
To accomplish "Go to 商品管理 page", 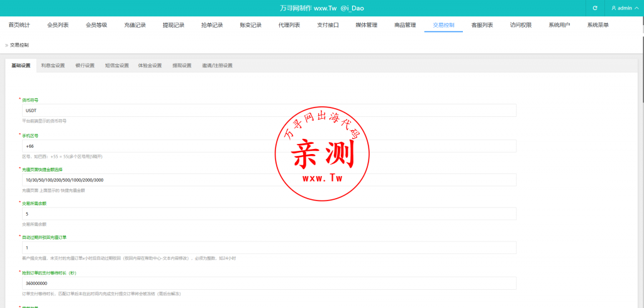I will tap(405, 25).
